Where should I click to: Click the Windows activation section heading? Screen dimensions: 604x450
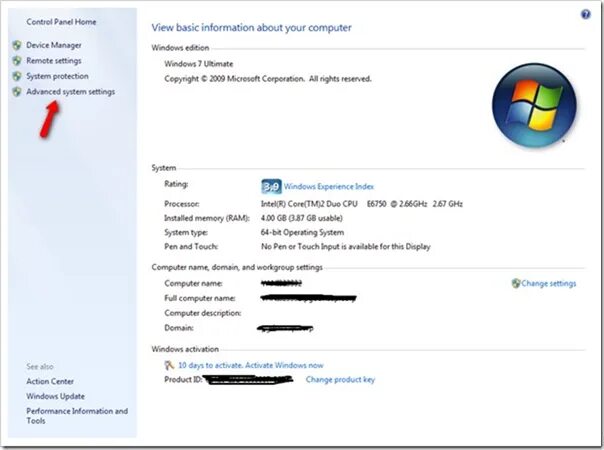tap(185, 349)
